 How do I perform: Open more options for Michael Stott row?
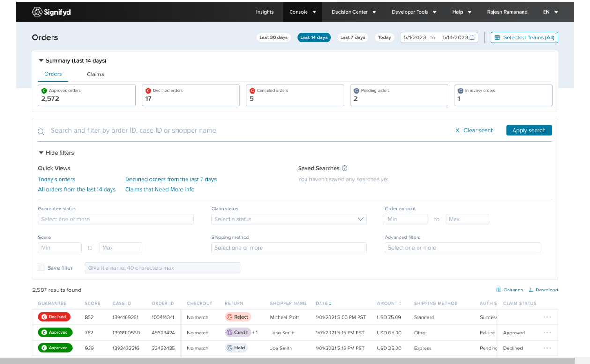pyautogui.click(x=547, y=317)
